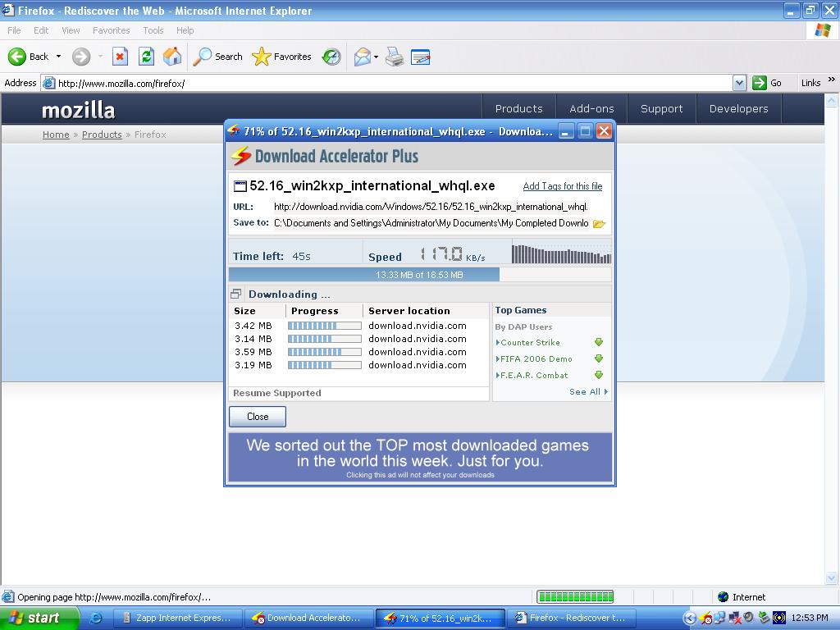Click the Print icon in toolbar

point(395,57)
